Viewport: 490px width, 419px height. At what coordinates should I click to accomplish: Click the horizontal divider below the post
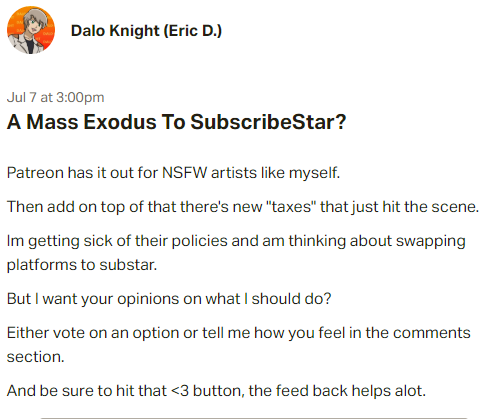(254, 418)
